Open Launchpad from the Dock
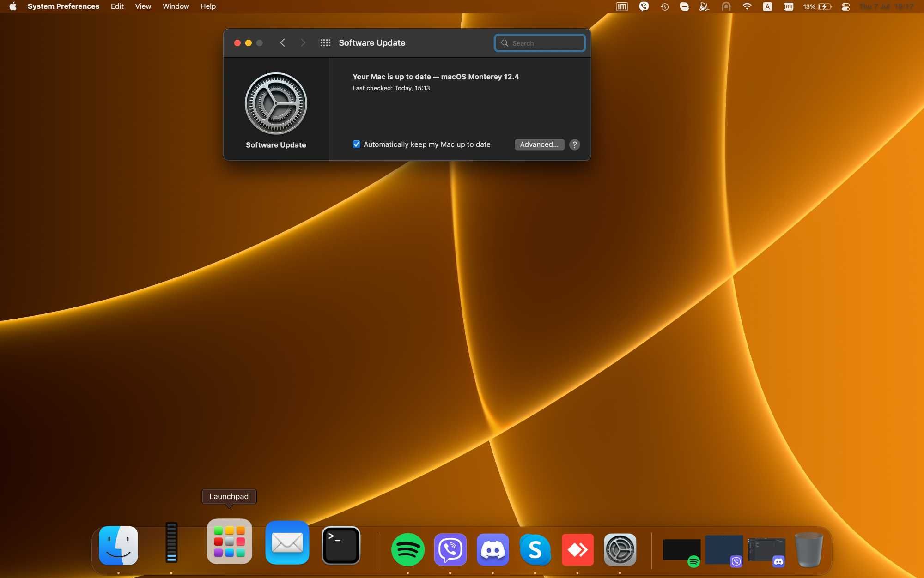 tap(229, 541)
